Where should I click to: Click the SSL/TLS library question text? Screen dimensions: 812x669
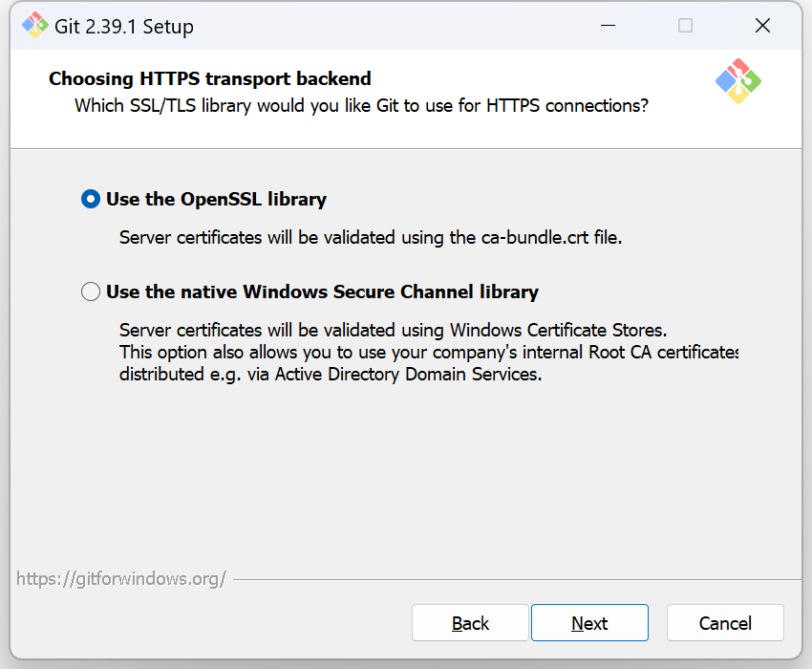(361, 105)
